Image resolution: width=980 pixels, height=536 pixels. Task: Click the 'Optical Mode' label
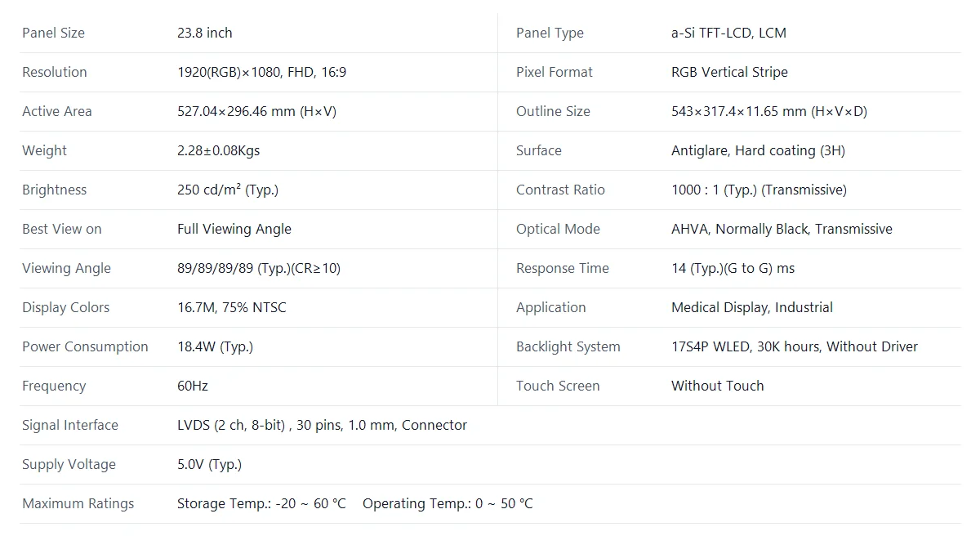[558, 229]
